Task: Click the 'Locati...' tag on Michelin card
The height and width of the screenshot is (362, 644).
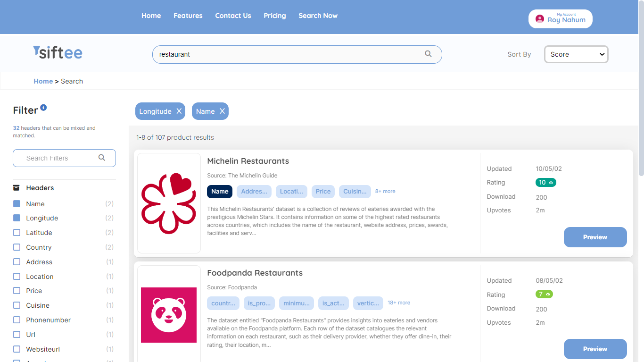Action: [291, 191]
